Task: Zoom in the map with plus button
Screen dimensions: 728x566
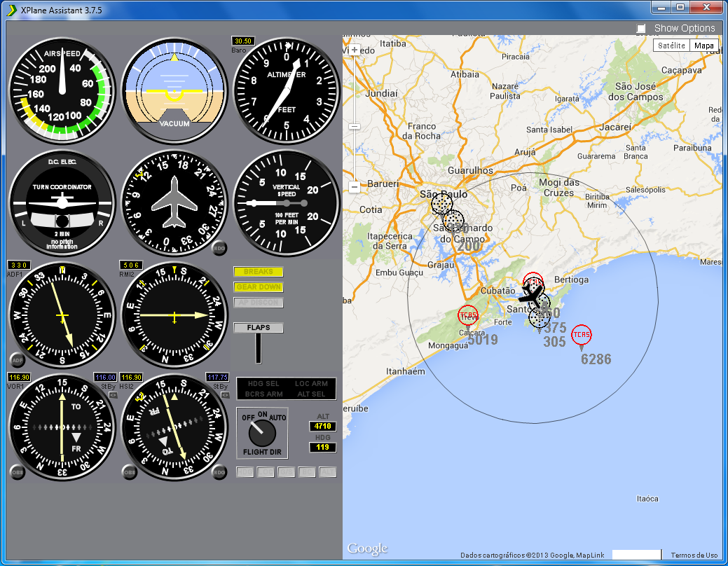Action: point(355,50)
